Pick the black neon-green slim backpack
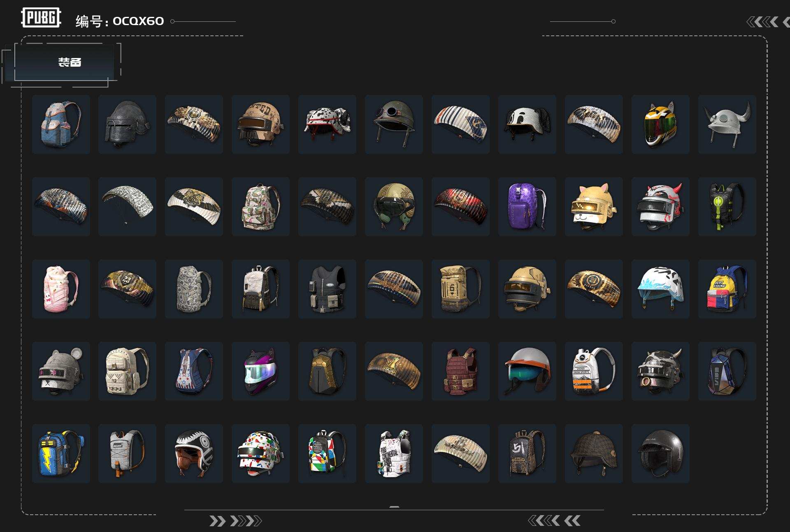This screenshot has height=532, width=790. coord(727,207)
